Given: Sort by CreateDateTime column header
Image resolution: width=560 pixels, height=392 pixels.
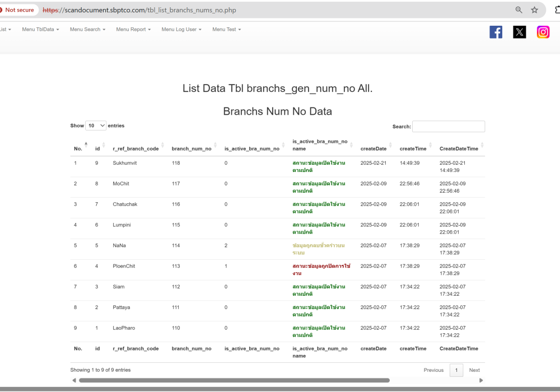Looking at the screenshot, I should 459,148.
